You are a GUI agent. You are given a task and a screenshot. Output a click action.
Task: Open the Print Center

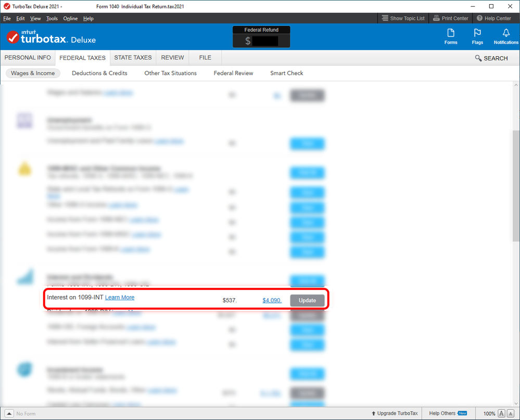[451, 18]
